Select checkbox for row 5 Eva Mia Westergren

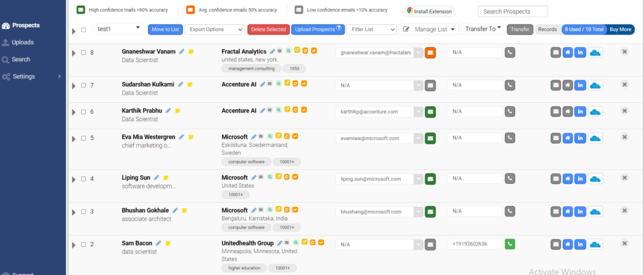coord(84,138)
